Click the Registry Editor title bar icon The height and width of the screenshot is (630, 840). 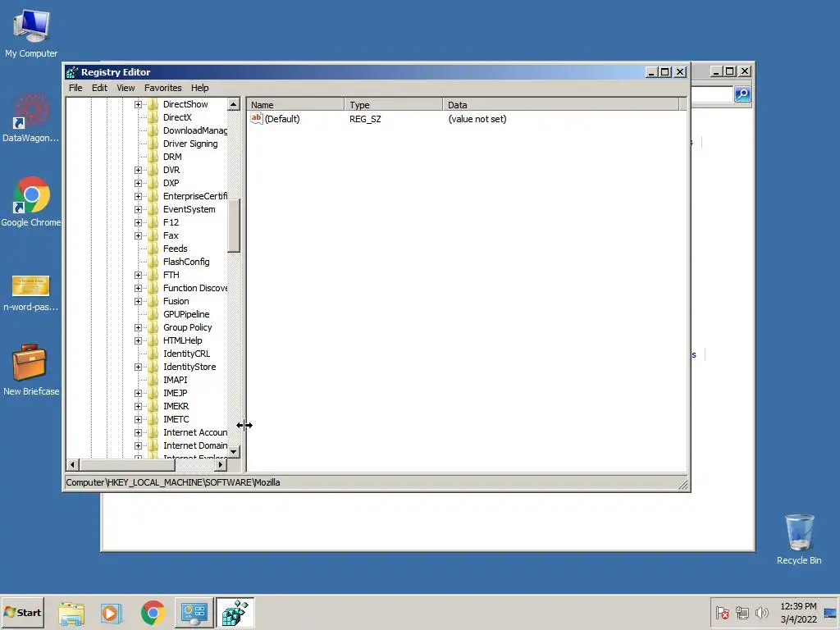tap(72, 72)
